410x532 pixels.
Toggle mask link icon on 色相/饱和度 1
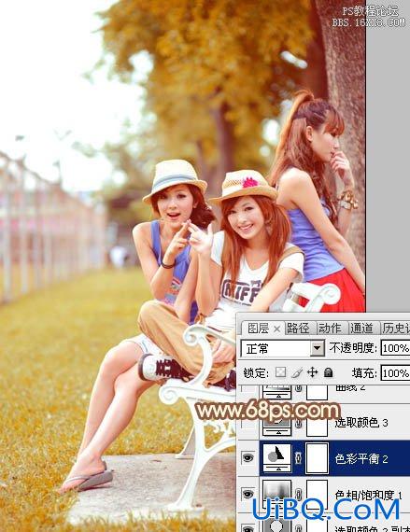[298, 494]
